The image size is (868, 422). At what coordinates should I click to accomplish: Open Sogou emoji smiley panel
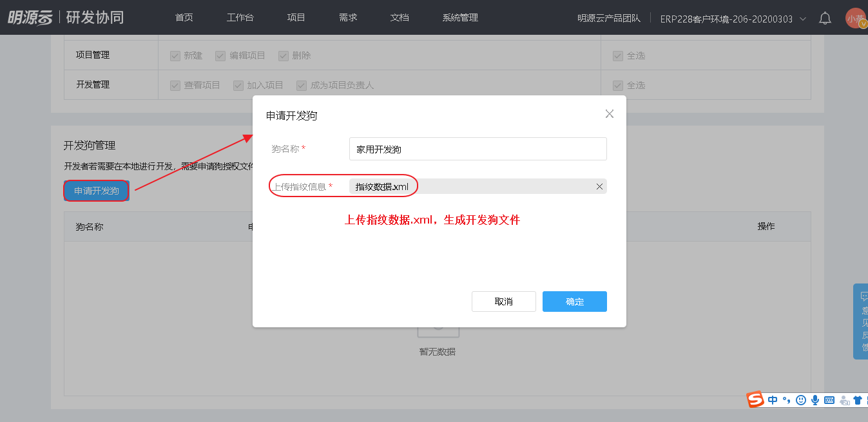[x=801, y=400]
